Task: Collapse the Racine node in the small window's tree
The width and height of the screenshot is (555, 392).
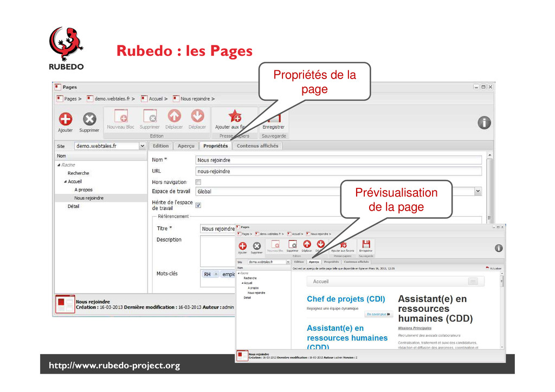Action: pyautogui.click(x=239, y=273)
